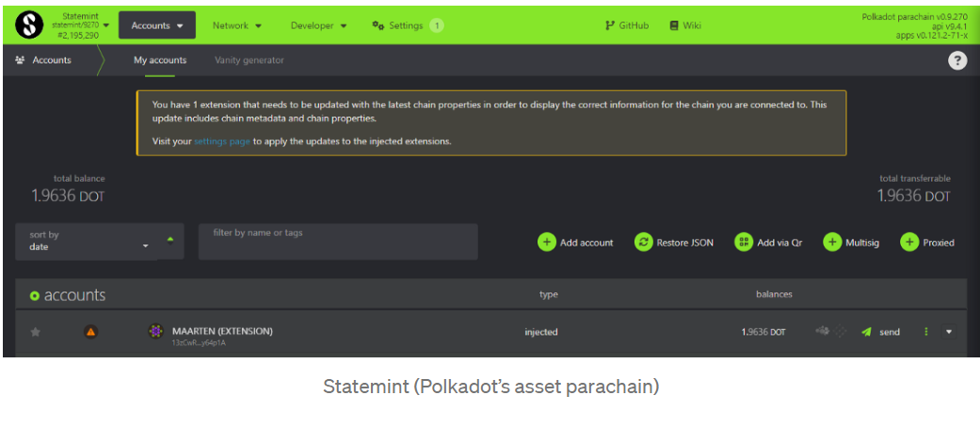Image resolution: width=980 pixels, height=427 pixels.
Task: Open the Wiki book icon
Action: (674, 25)
